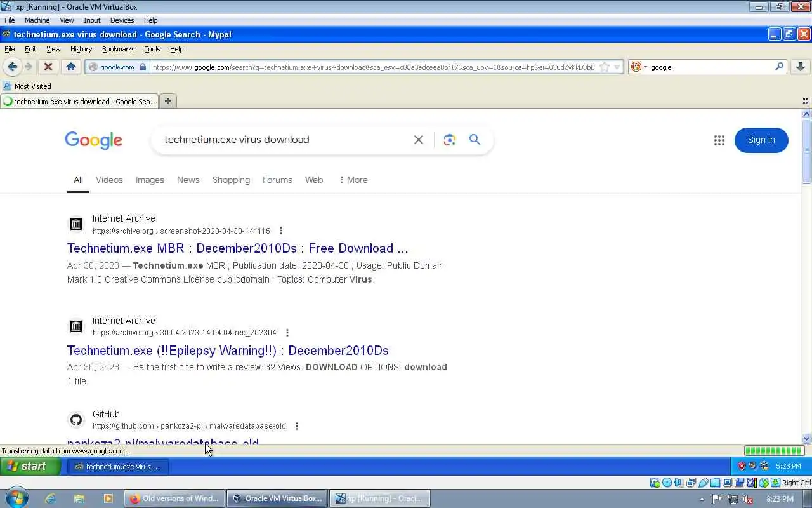
Task: Click the Sign in button
Action: click(761, 140)
